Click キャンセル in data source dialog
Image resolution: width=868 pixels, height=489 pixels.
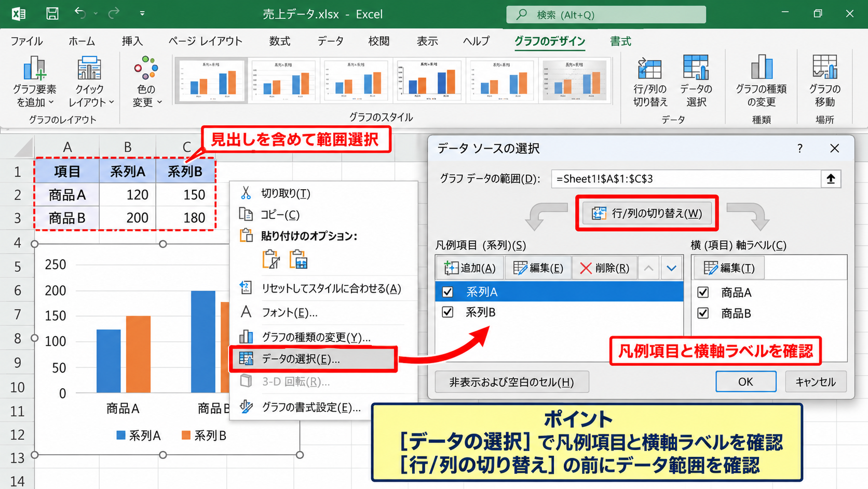(816, 381)
